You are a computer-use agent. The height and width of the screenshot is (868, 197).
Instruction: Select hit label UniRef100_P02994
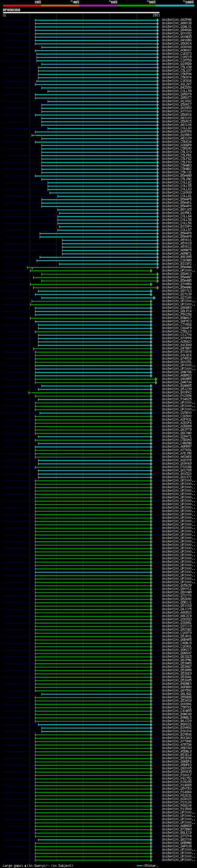(x=177, y=396)
